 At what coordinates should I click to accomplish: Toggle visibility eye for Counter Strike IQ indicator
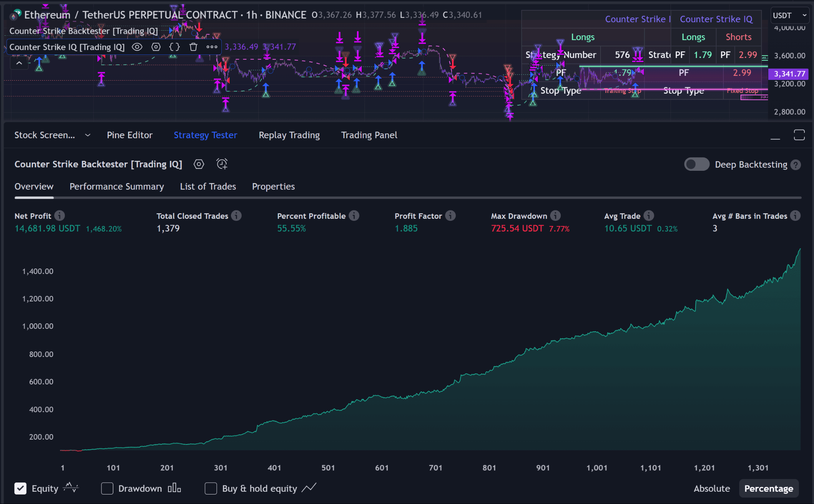pyautogui.click(x=137, y=47)
